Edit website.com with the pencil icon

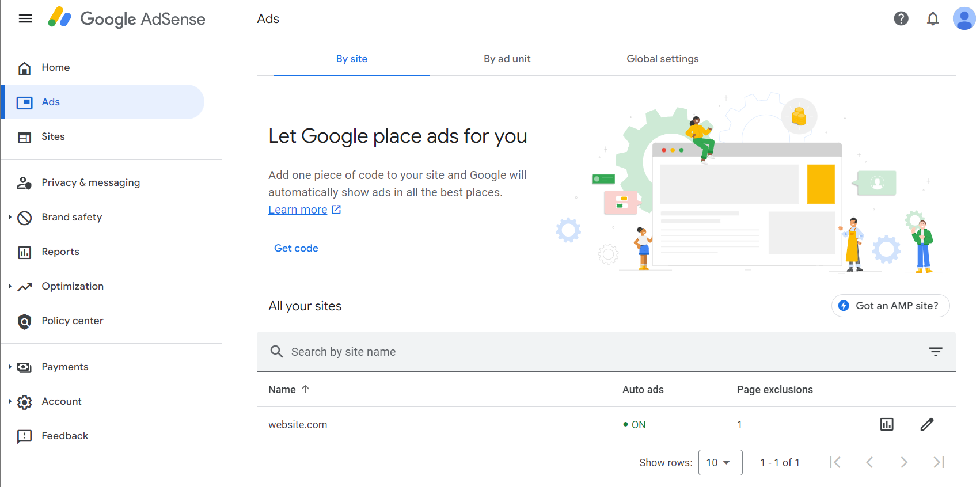[x=927, y=424]
